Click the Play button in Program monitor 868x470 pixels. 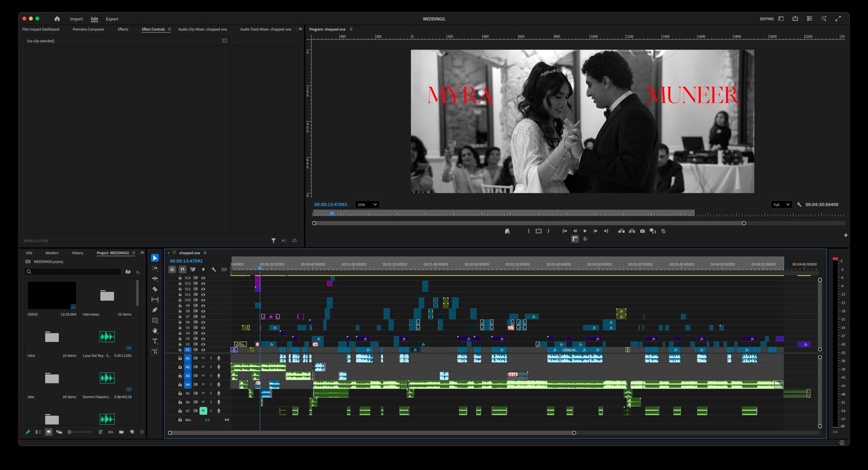pos(585,231)
